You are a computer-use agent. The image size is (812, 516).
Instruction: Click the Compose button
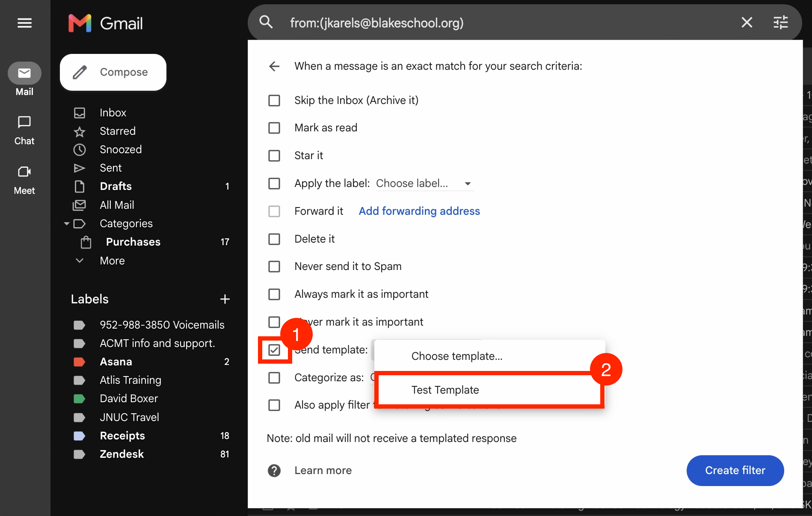(113, 72)
